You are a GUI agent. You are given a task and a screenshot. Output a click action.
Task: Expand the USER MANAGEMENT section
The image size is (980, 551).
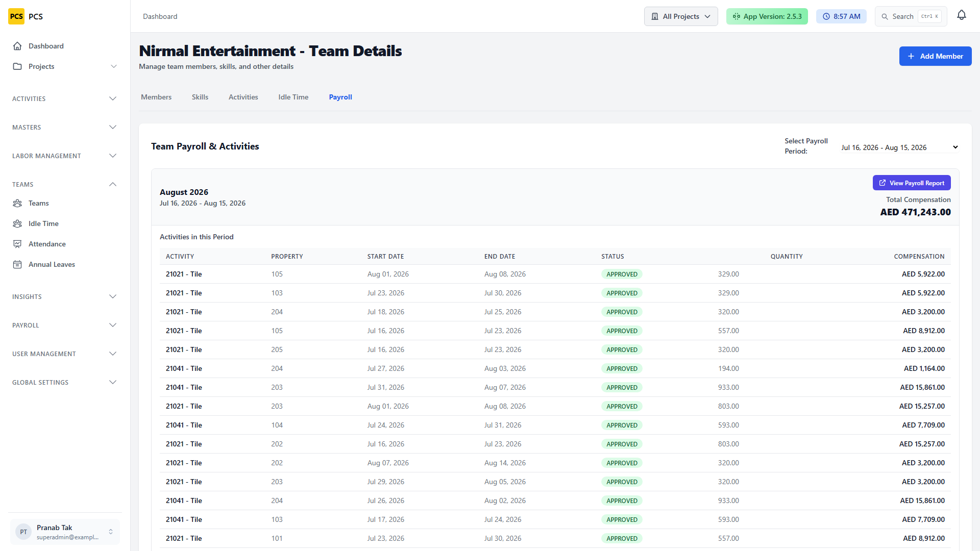click(65, 354)
